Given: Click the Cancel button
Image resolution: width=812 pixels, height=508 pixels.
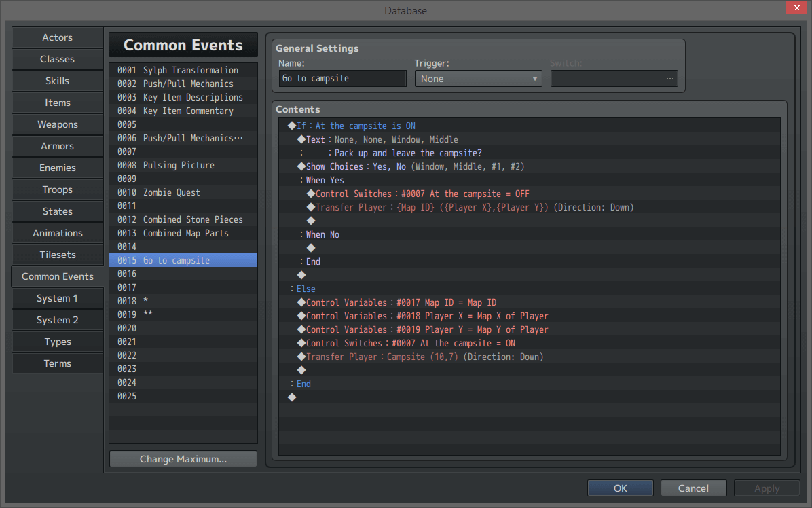Looking at the screenshot, I should tap(693, 488).
